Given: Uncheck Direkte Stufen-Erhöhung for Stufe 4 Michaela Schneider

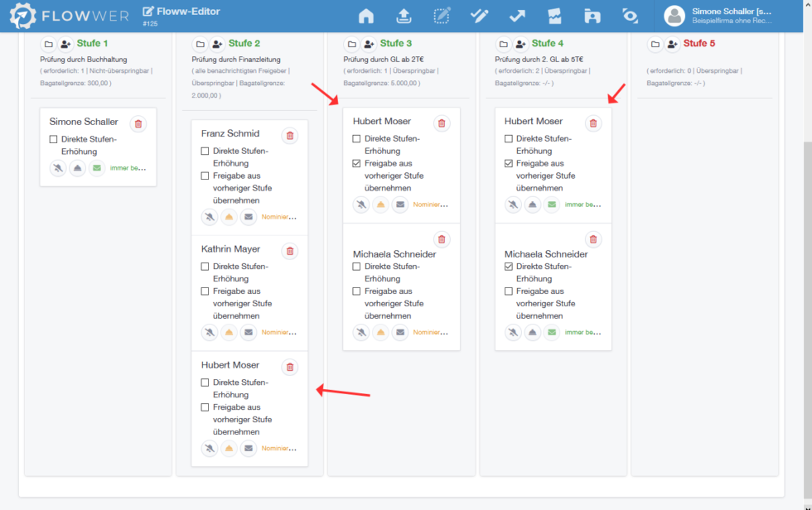Looking at the screenshot, I should click(x=509, y=267).
